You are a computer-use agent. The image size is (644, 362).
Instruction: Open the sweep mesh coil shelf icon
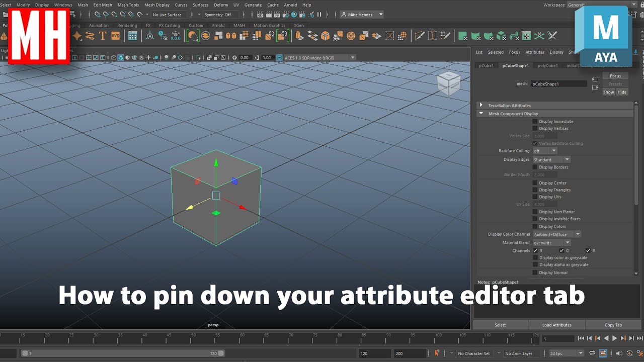(x=90, y=36)
